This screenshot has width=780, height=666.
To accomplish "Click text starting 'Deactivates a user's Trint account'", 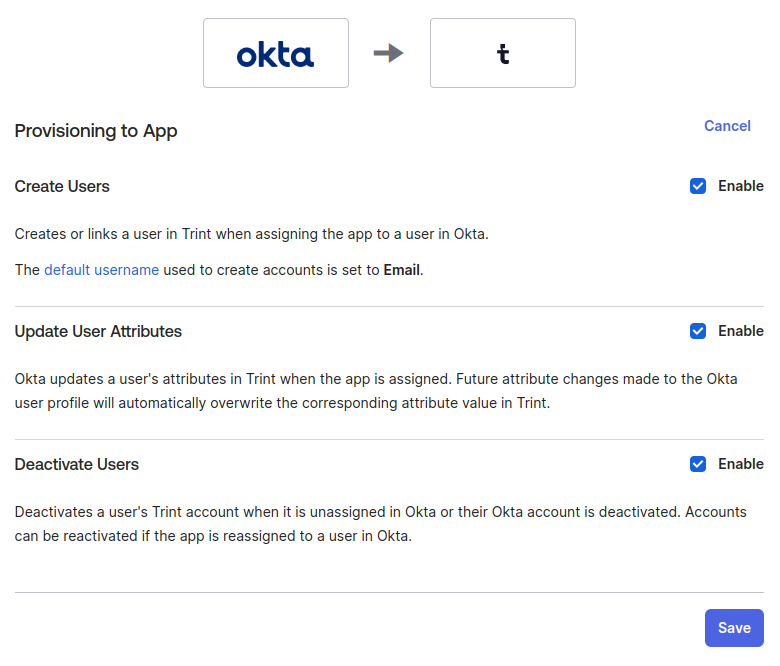I will click(381, 524).
